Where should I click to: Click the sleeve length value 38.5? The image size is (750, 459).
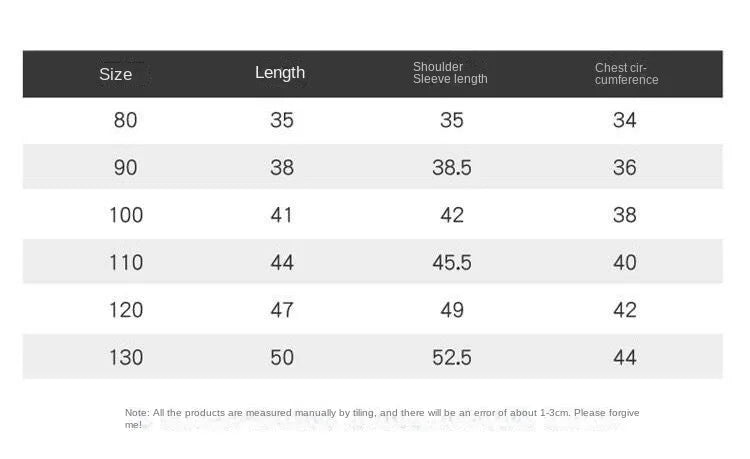[x=451, y=167]
